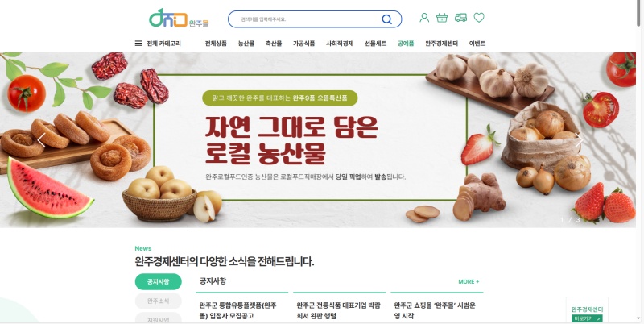The width and height of the screenshot is (644, 324).
Task: Show the previous banner slide arrow
Action: click(42, 140)
